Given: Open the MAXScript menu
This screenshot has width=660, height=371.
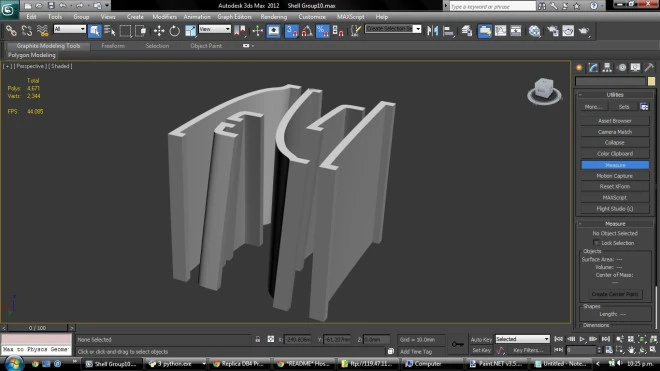Looking at the screenshot, I should (351, 17).
